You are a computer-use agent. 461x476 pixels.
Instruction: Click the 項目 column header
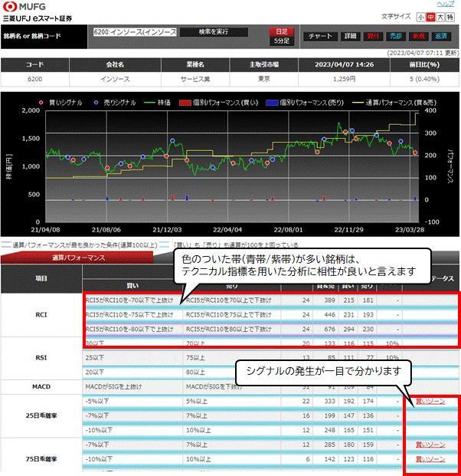click(41, 279)
